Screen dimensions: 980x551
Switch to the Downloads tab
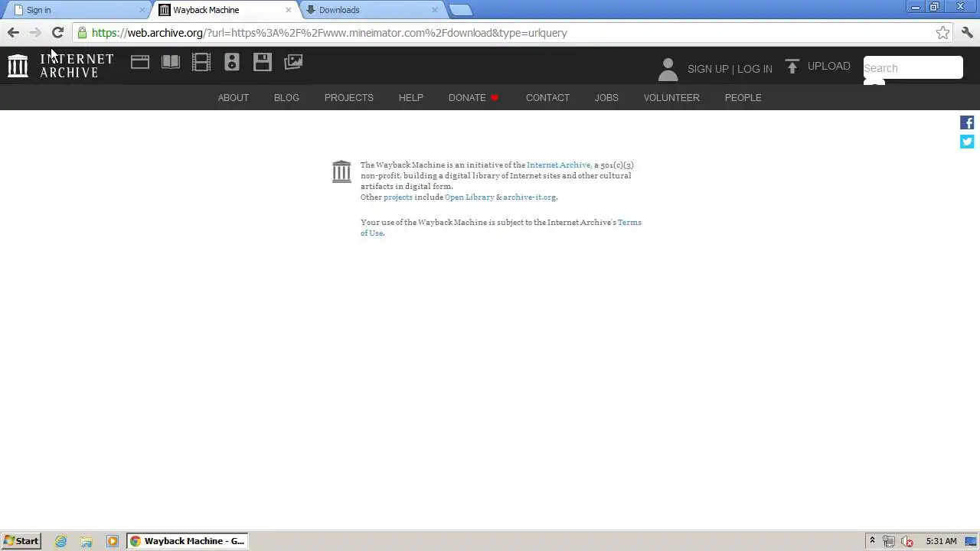pos(371,10)
